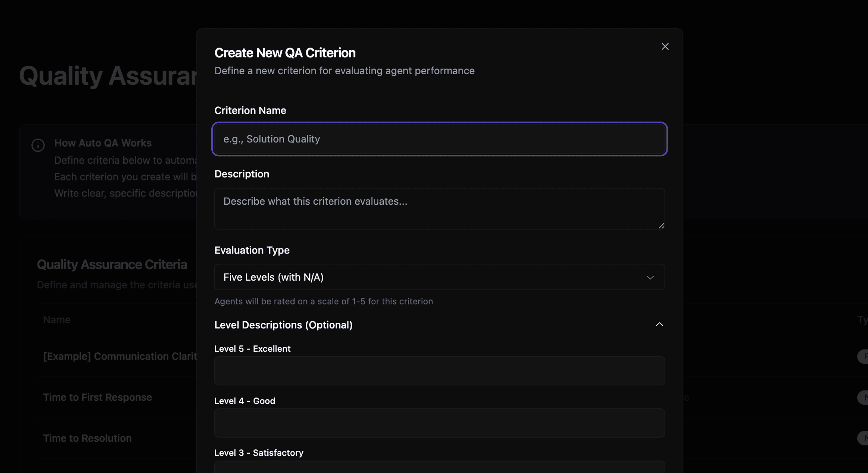Click the Level 4 - Good input box
This screenshot has width=868, height=473.
point(439,423)
